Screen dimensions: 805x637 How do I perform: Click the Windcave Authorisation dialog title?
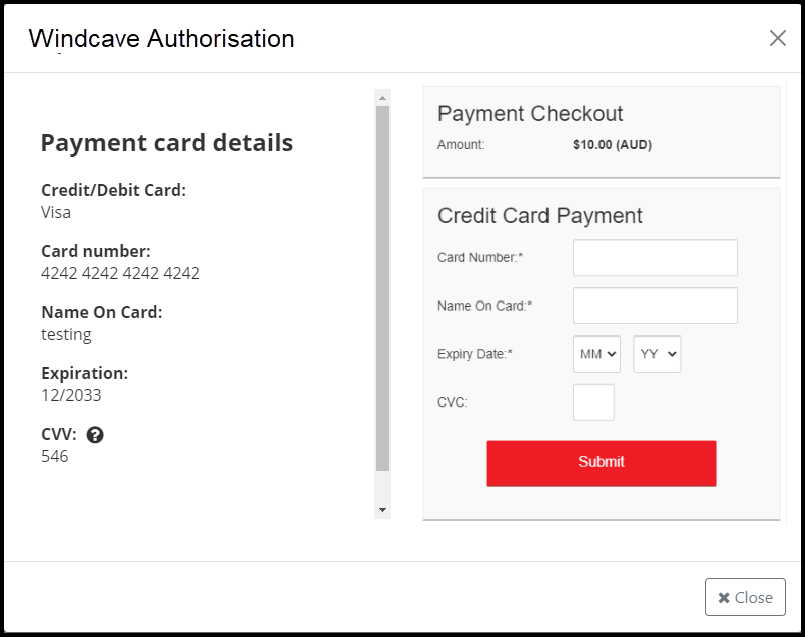pyautogui.click(x=162, y=38)
